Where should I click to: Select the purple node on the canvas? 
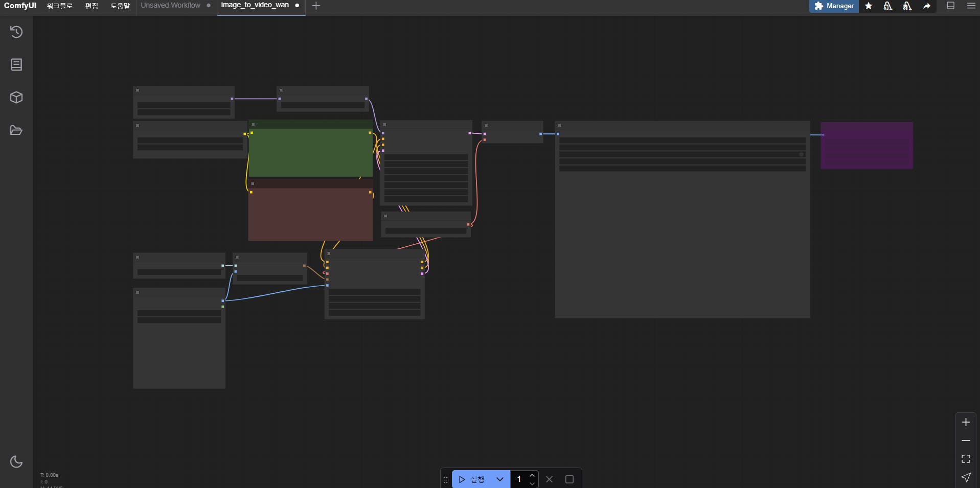[867, 146]
